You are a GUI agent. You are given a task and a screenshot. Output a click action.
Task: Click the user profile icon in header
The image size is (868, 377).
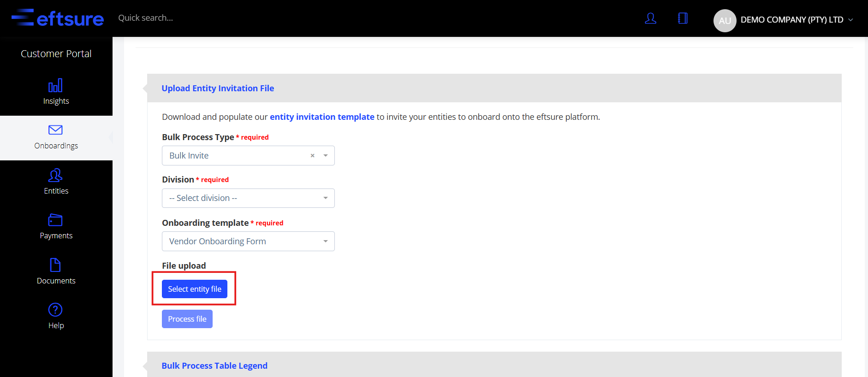click(650, 18)
